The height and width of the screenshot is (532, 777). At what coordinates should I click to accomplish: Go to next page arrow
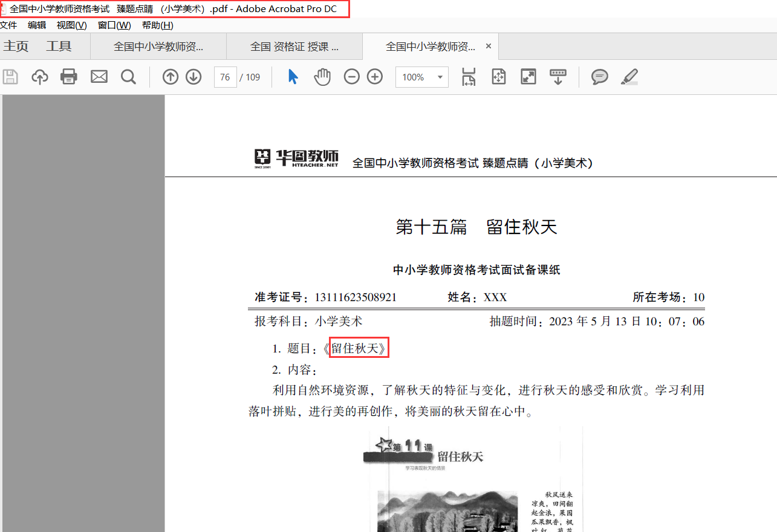point(193,77)
